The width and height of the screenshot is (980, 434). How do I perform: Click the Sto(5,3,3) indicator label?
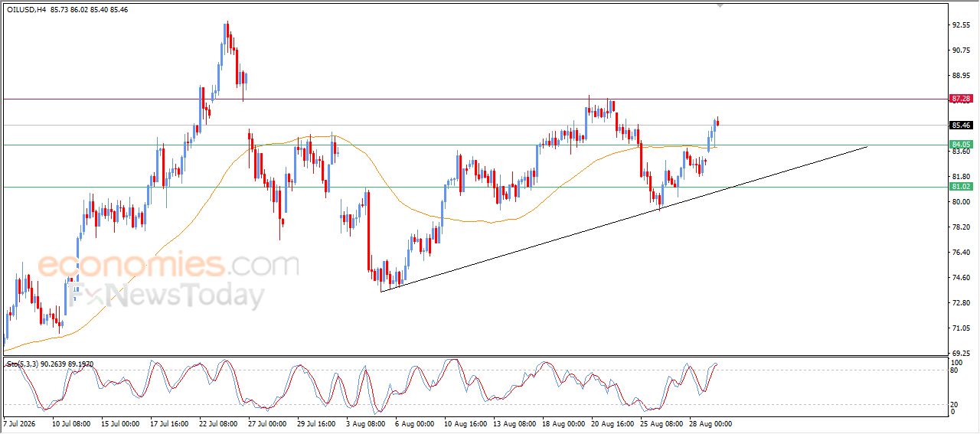click(50, 364)
